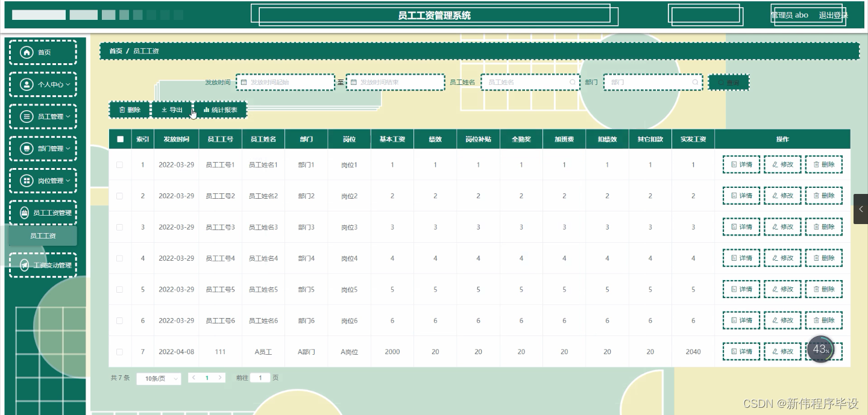Click the trash icon on 删除 toolbar button
The height and width of the screenshot is (415, 868).
[122, 110]
